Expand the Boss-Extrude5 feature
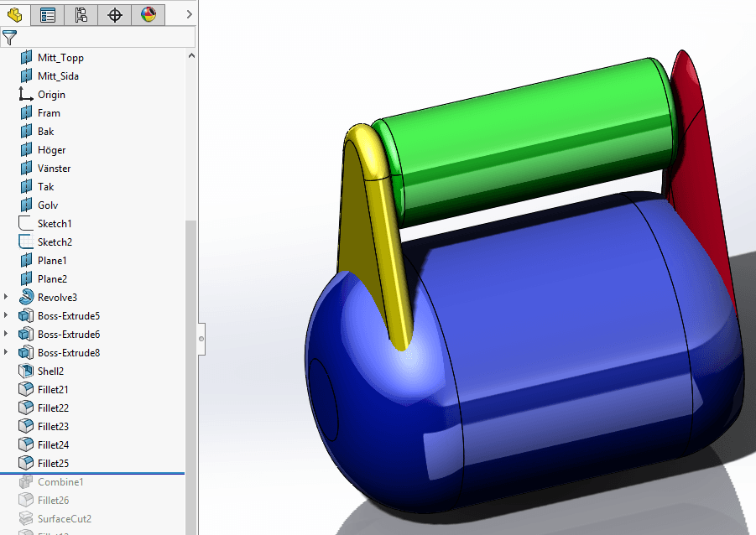The width and height of the screenshot is (756, 535). pos(8,315)
